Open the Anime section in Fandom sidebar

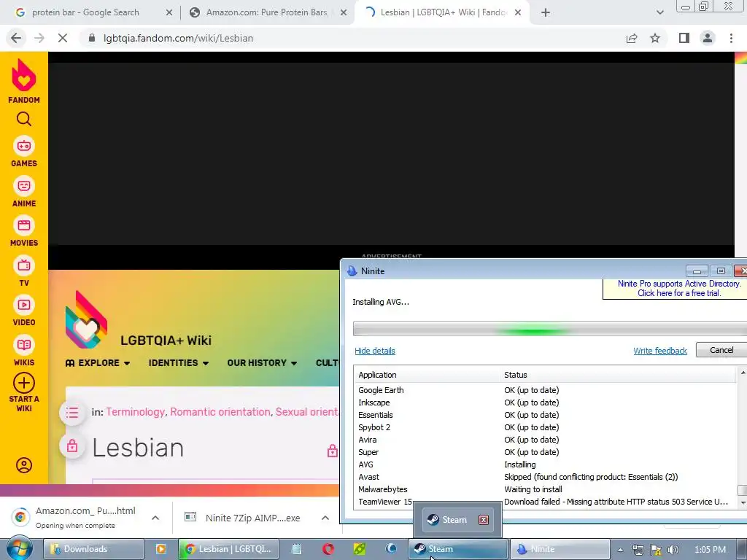click(24, 192)
